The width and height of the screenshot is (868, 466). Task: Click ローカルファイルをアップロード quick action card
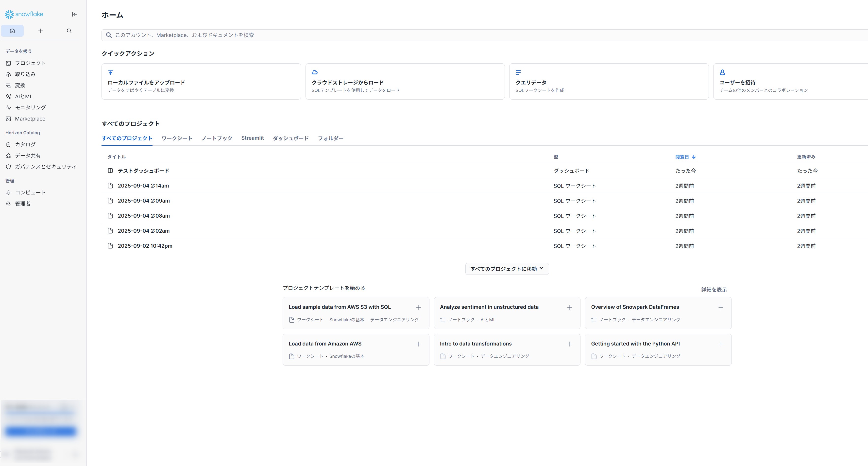pos(201,82)
